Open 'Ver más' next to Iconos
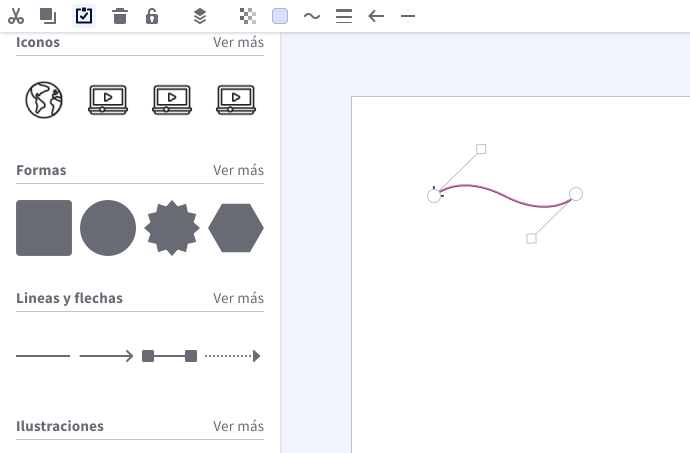Image resolution: width=690 pixels, height=453 pixels. (x=238, y=43)
